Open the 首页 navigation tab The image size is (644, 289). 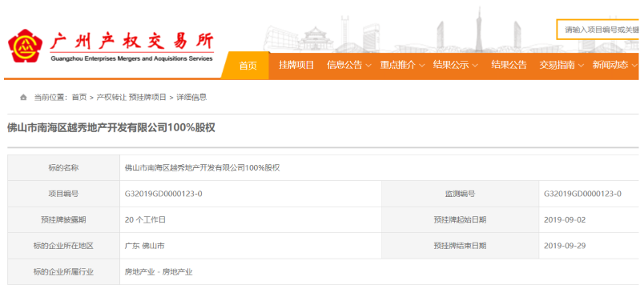pos(248,66)
